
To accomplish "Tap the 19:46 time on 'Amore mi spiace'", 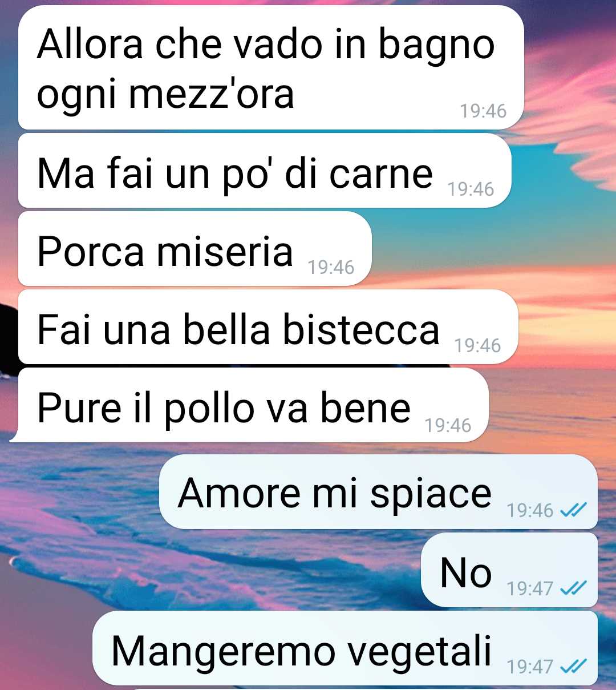I will tap(530, 510).
